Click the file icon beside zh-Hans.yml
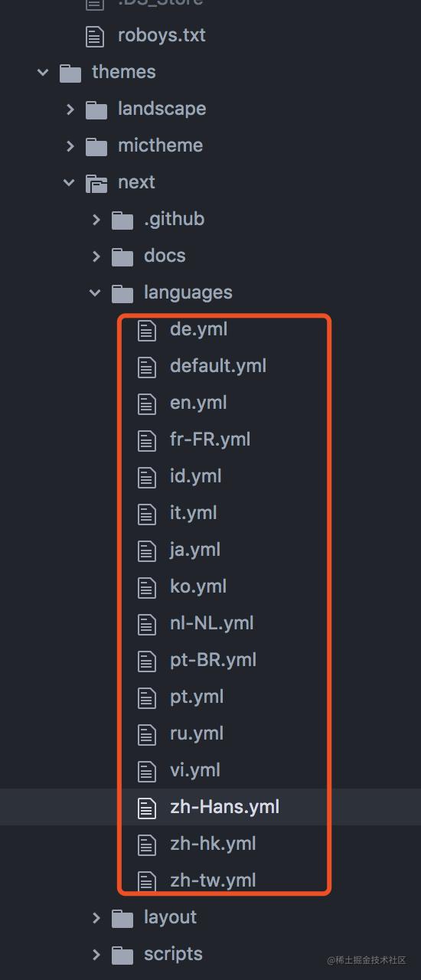Screen dimensions: 421x980 [x=146, y=808]
